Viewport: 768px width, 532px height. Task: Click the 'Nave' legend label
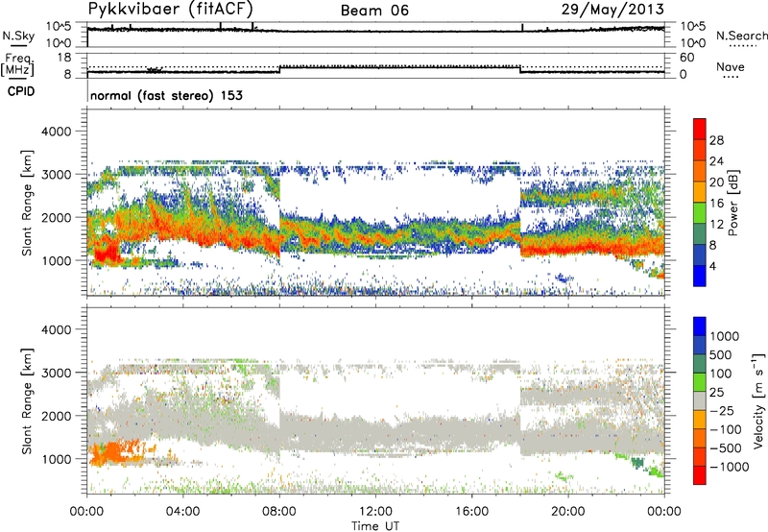pyautogui.click(x=731, y=66)
